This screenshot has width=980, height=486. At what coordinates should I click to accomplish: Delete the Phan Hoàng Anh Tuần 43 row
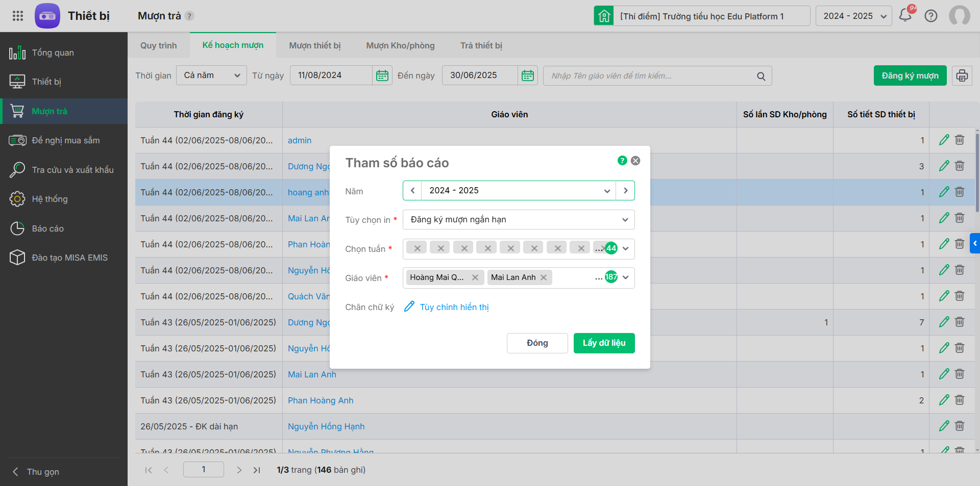(960, 400)
